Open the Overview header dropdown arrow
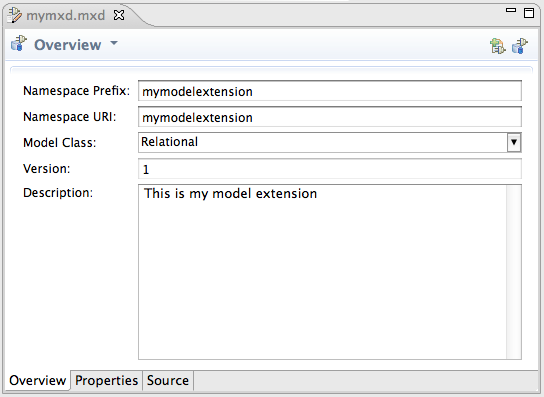 [114, 43]
